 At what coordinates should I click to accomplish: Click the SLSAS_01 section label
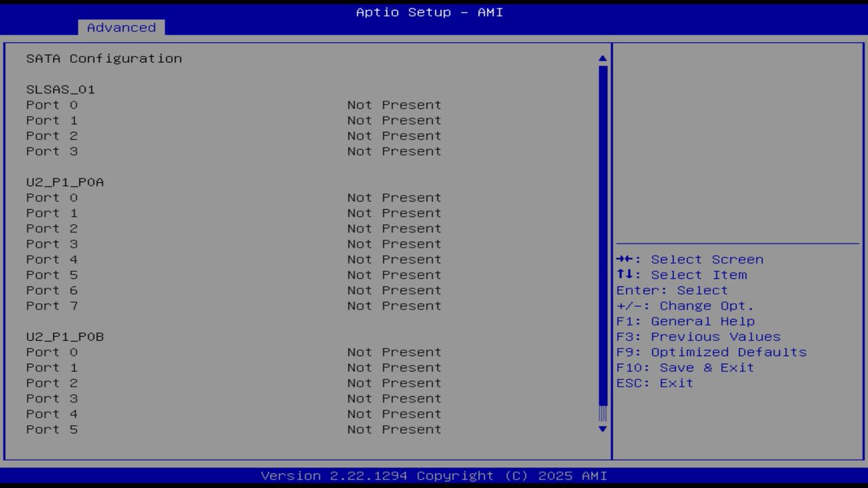pyautogui.click(x=60, y=89)
